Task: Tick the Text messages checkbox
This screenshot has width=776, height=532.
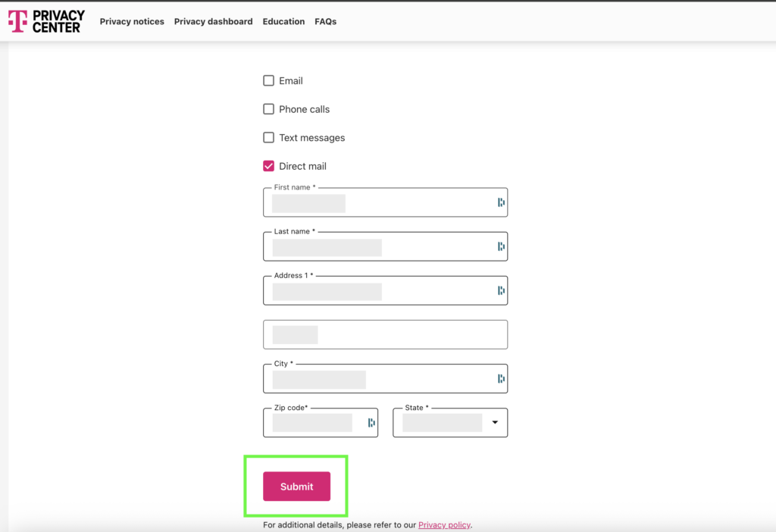Action: tap(268, 138)
